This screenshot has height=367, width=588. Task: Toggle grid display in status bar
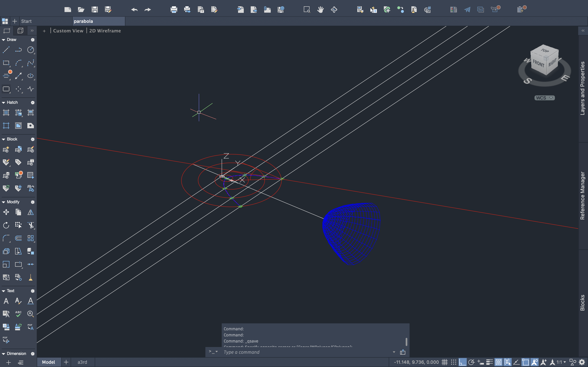[x=445, y=362]
